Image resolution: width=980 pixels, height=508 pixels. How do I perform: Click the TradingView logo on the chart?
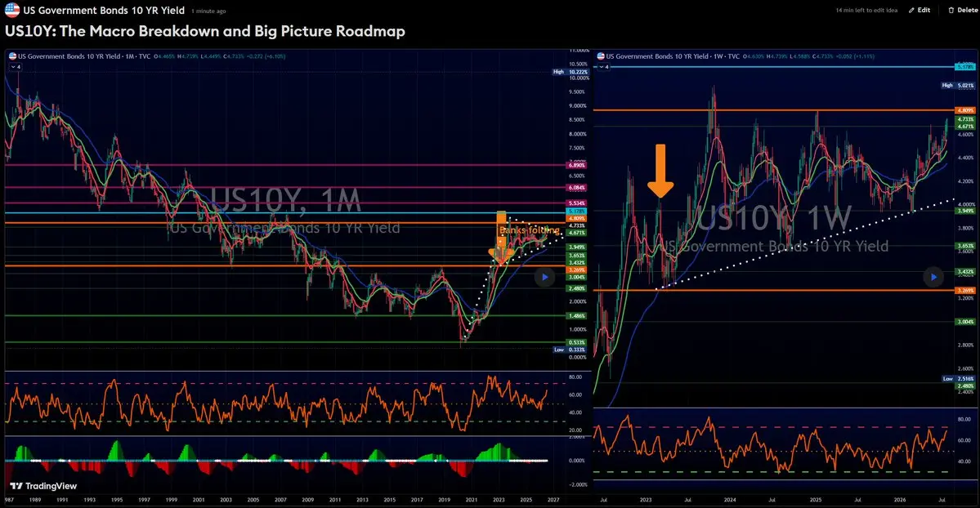[x=44, y=486]
